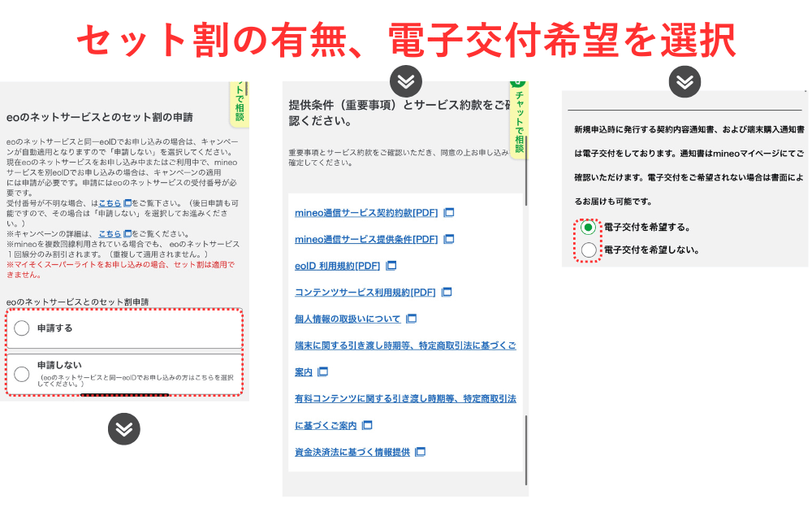This screenshot has height=508, width=812.
Task: Click external-window icon beside 案内 text
Action: [x=322, y=371]
